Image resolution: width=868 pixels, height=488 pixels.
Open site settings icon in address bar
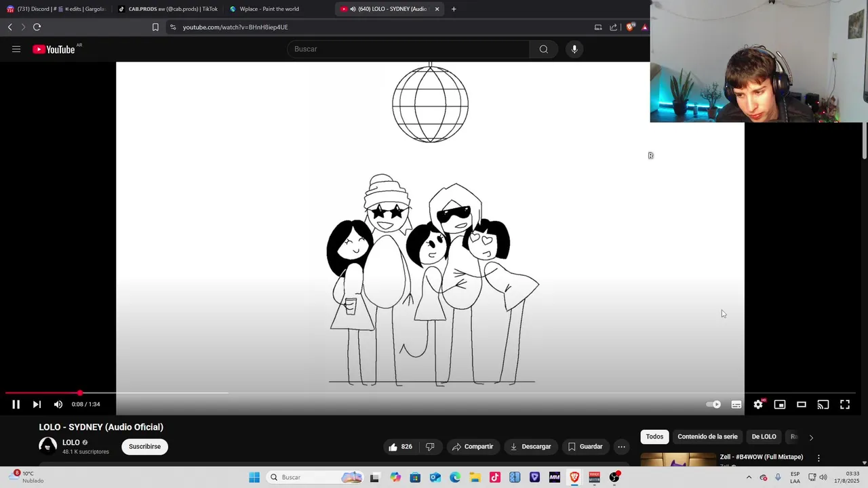(x=173, y=27)
